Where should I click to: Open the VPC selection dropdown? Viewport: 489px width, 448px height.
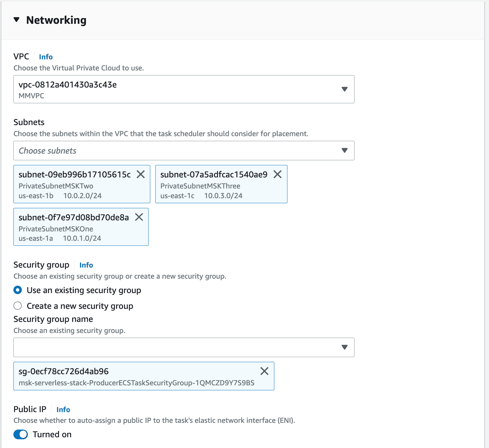[x=184, y=89]
